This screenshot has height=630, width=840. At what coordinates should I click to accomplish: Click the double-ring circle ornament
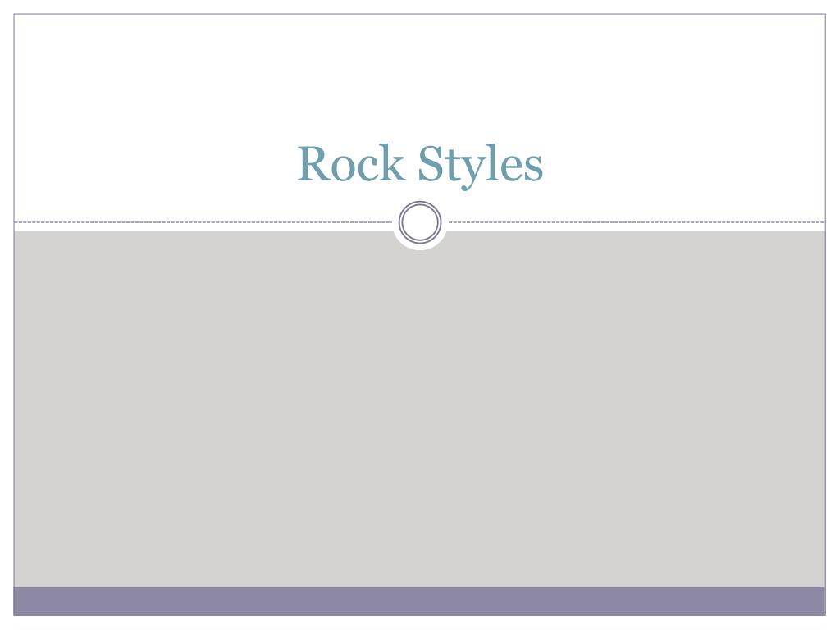[420, 221]
